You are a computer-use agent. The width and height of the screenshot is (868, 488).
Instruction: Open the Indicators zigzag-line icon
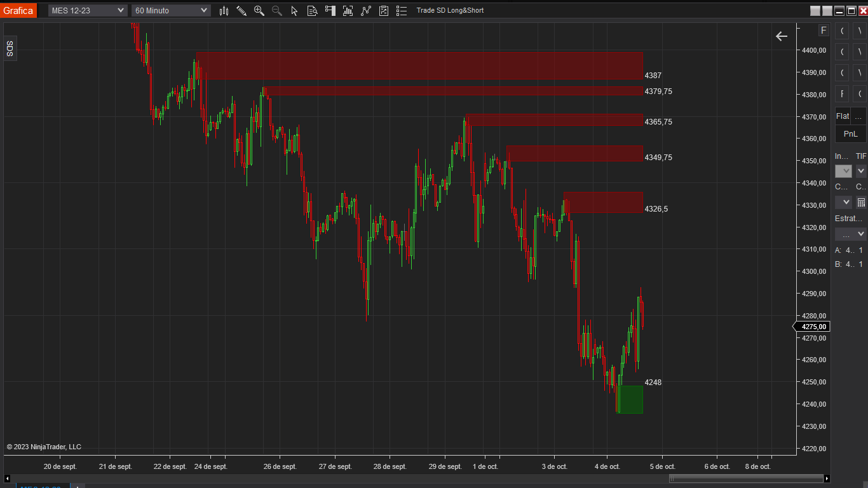point(365,10)
